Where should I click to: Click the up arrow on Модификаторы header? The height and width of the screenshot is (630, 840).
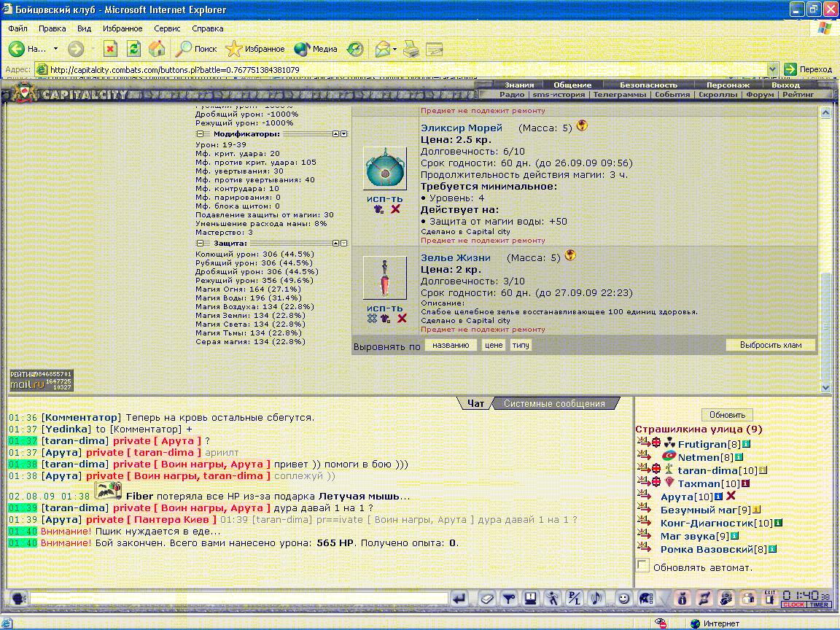[336, 134]
